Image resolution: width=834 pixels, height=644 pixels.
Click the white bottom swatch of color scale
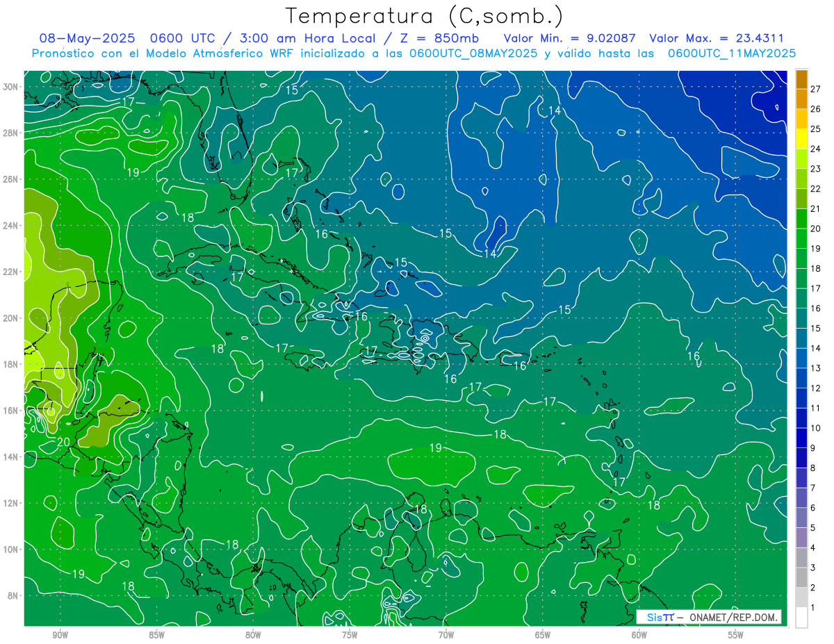[801, 618]
